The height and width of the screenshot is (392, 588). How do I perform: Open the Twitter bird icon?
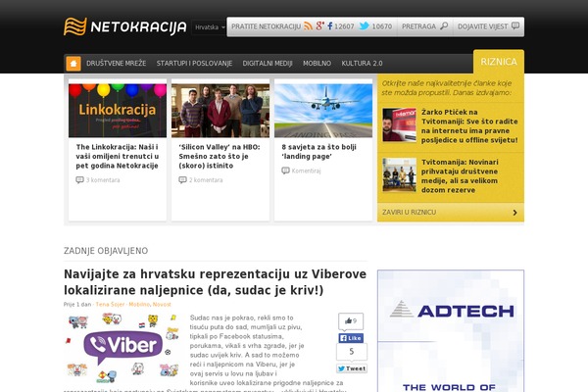(364, 25)
